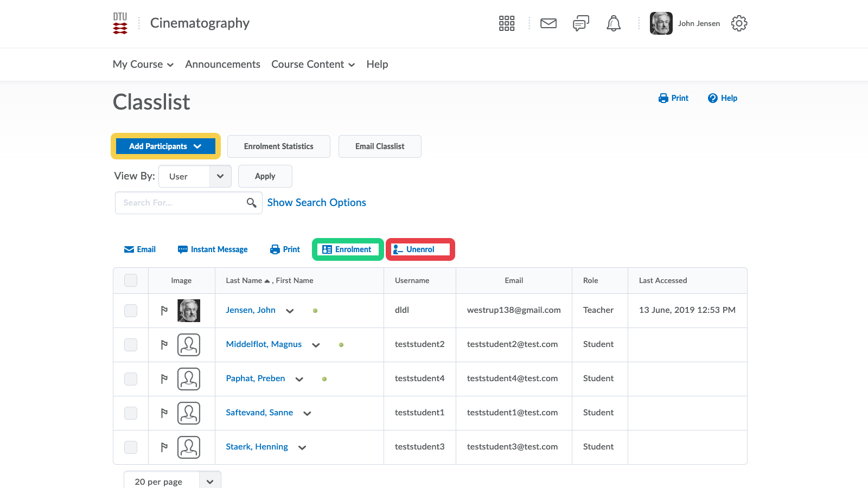Open the subscription alerts chat icon
The height and width of the screenshot is (488, 868).
coord(580,23)
